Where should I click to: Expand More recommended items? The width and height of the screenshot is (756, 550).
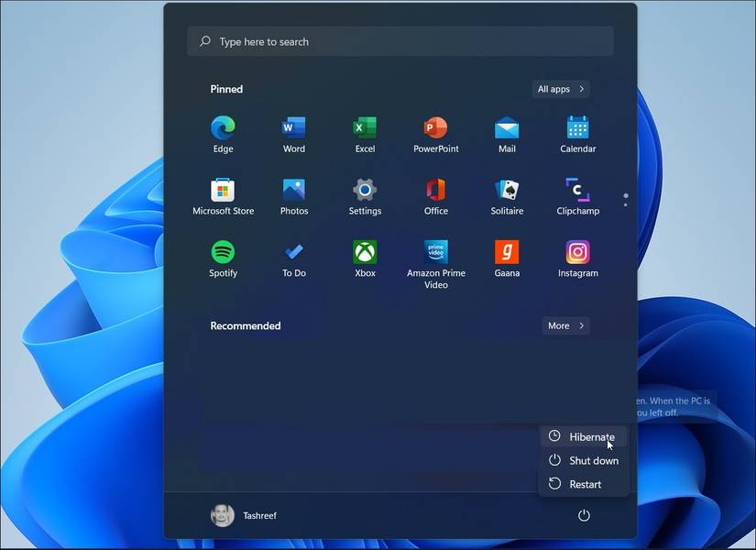click(565, 325)
